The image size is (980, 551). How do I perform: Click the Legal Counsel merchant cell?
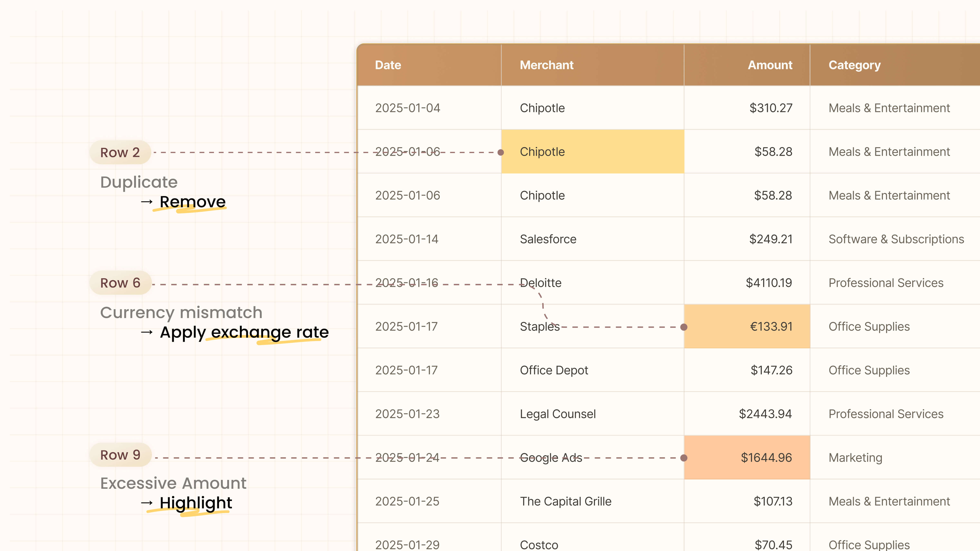tap(558, 414)
